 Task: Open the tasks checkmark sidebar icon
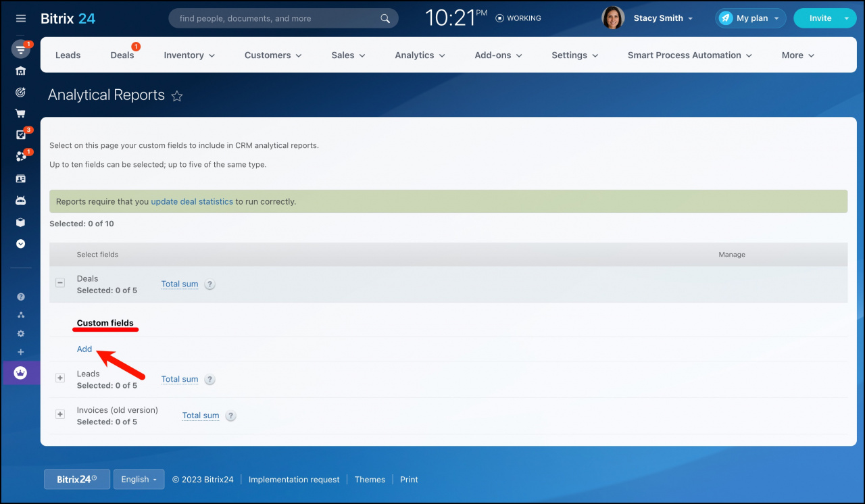click(20, 134)
